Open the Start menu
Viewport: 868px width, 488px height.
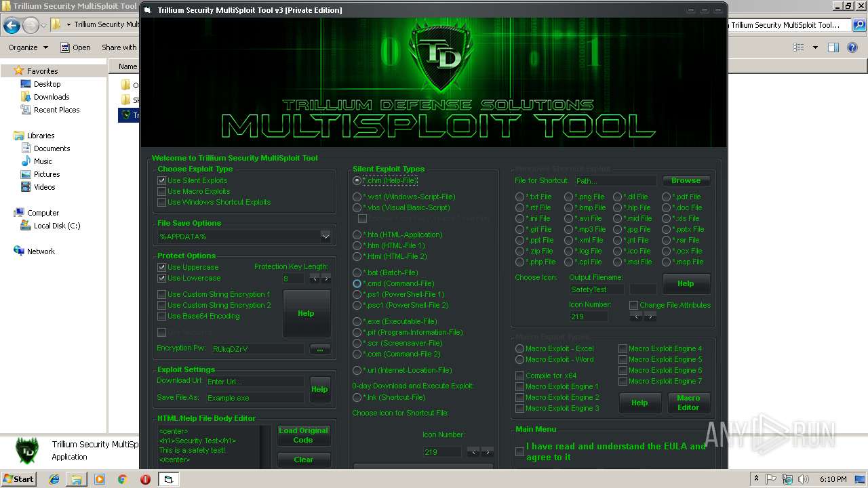tap(18, 479)
